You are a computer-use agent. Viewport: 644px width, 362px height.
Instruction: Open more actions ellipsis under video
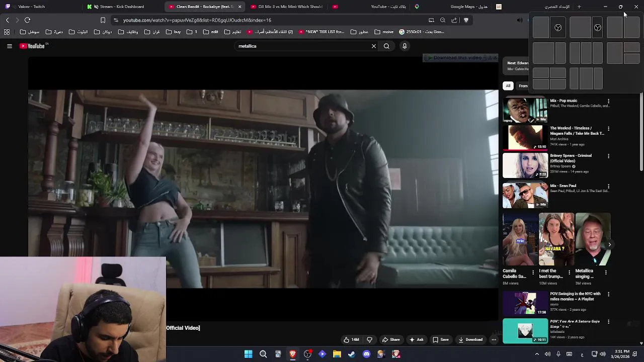[494, 340]
